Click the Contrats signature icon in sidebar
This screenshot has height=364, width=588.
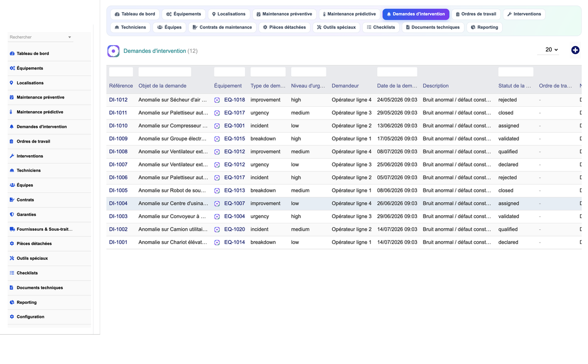tap(12, 200)
